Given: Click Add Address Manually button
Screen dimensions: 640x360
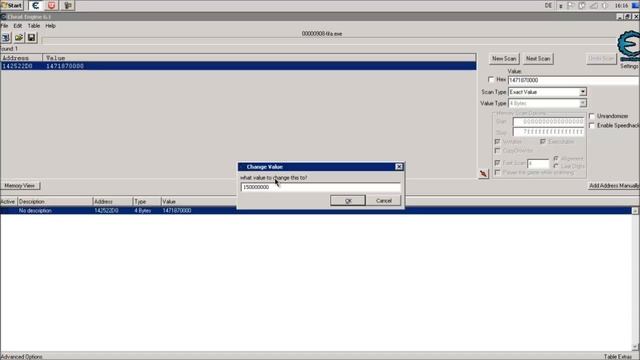Looking at the screenshot, I should coord(613,186).
